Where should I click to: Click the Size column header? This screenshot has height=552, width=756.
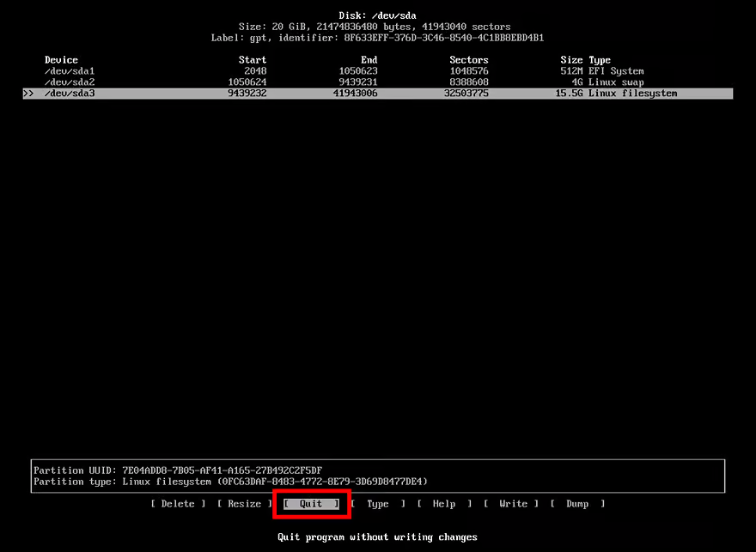pyautogui.click(x=571, y=60)
